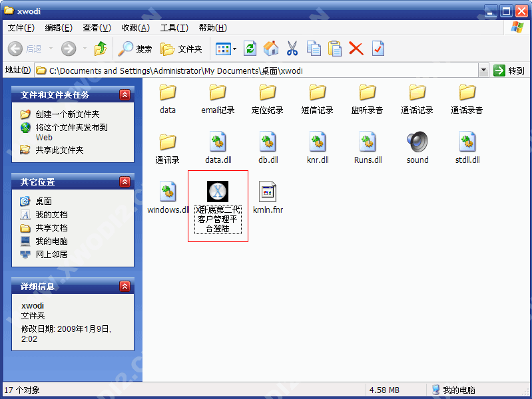
Task: Click the Home house toolbar icon
Action: 271,49
